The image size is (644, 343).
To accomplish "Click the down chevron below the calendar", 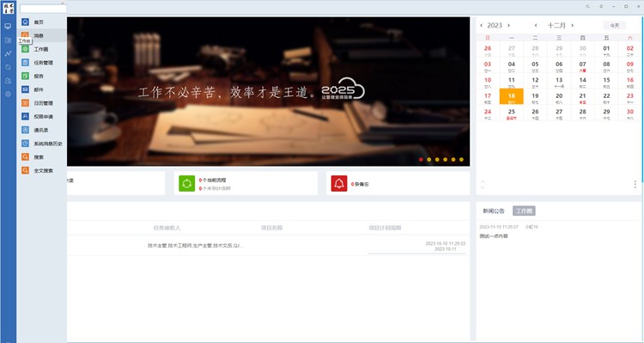I will point(483,187).
